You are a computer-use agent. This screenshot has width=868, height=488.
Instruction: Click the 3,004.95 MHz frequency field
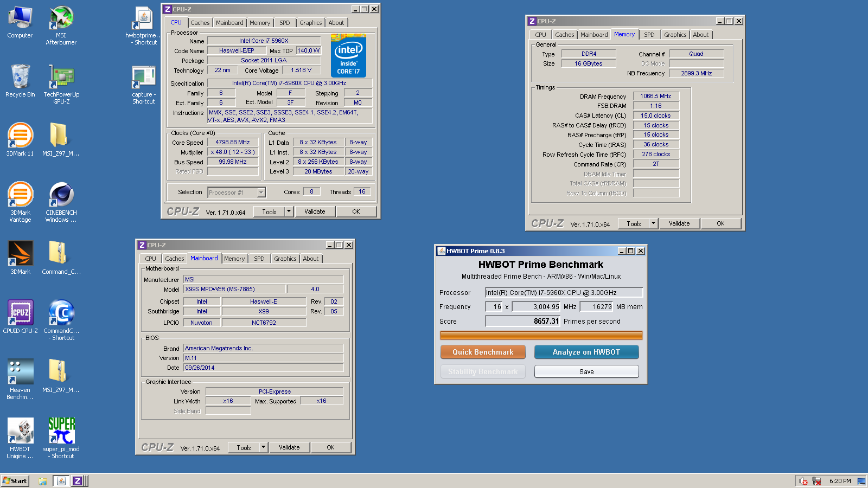pyautogui.click(x=537, y=307)
